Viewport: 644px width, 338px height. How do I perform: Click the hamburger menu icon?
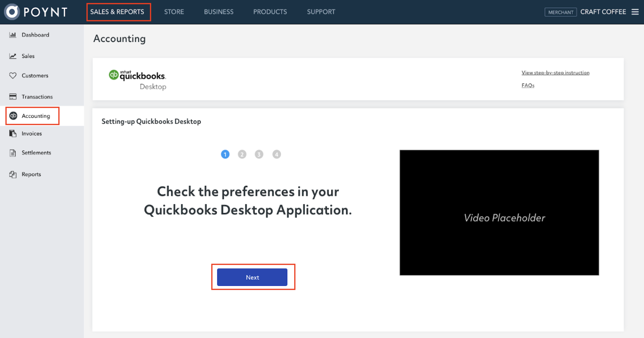coord(635,12)
